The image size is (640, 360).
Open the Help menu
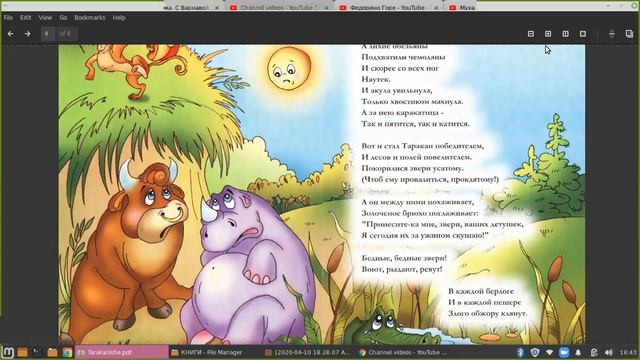[x=119, y=18]
